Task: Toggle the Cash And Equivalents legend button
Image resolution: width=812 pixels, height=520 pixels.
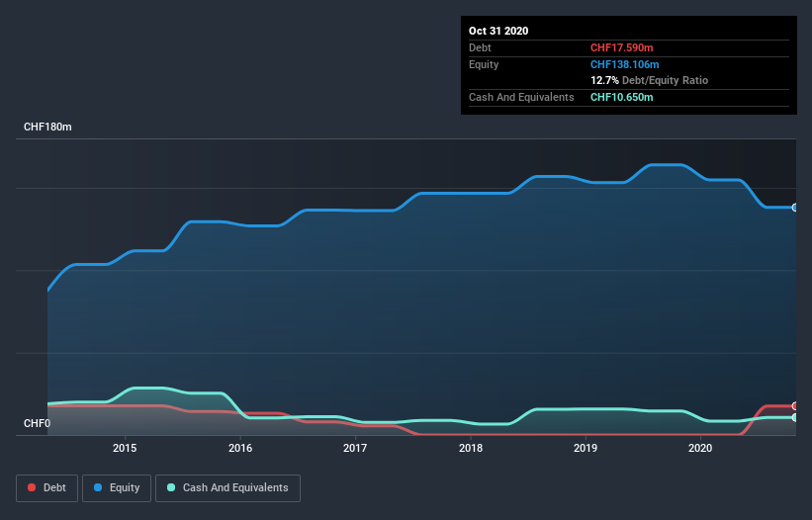Action: tap(227, 488)
